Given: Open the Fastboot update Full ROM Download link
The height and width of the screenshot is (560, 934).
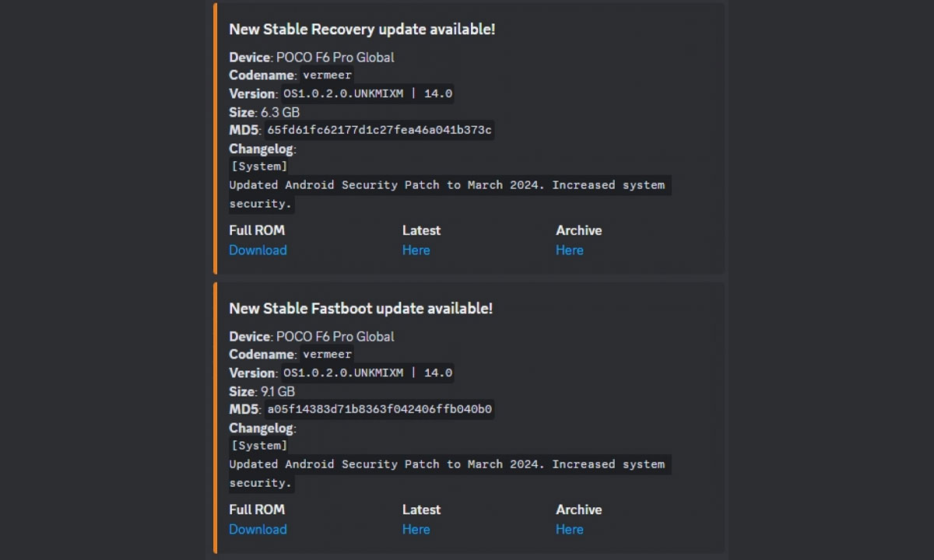Looking at the screenshot, I should point(258,529).
